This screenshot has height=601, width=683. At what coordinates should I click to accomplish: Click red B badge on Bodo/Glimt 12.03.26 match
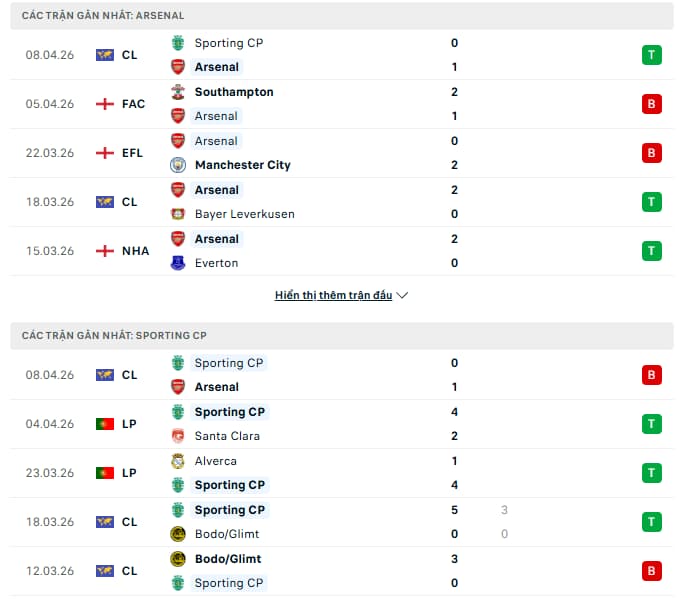coord(652,571)
